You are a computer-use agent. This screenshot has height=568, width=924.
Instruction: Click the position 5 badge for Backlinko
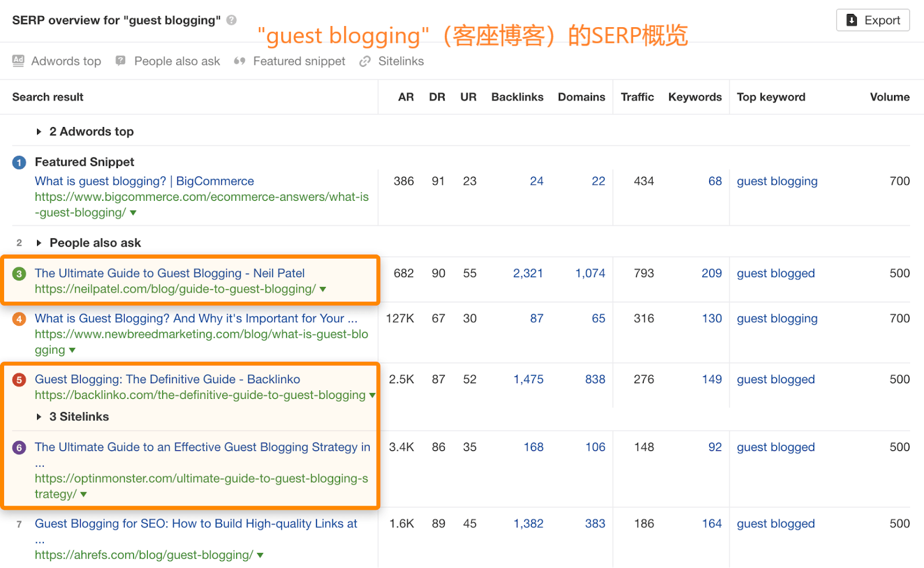pos(19,380)
